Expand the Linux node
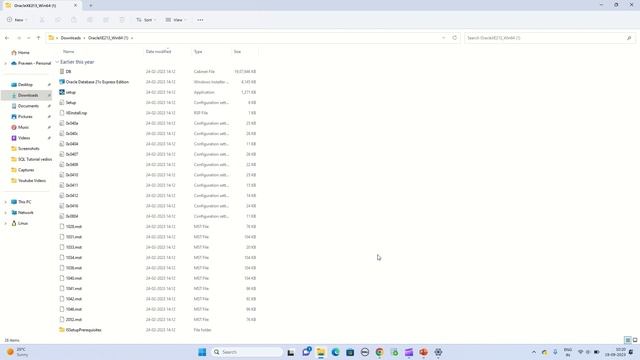 coord(5,223)
